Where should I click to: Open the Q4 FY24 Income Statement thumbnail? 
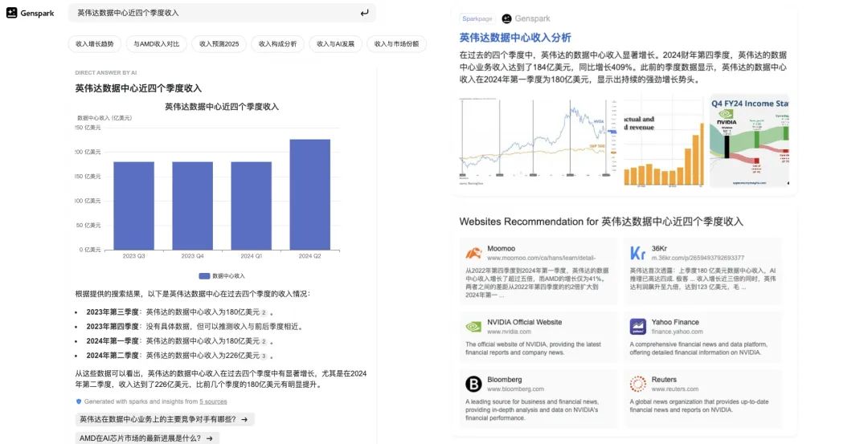click(x=750, y=141)
